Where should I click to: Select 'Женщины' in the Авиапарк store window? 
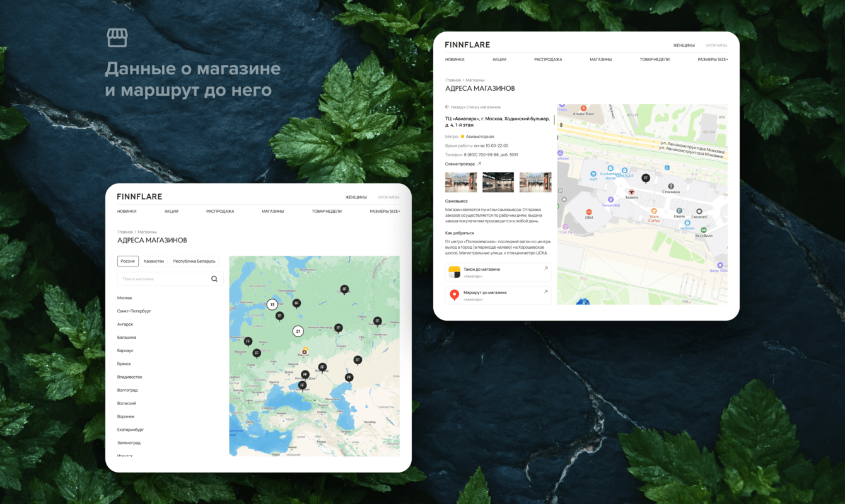[684, 45]
